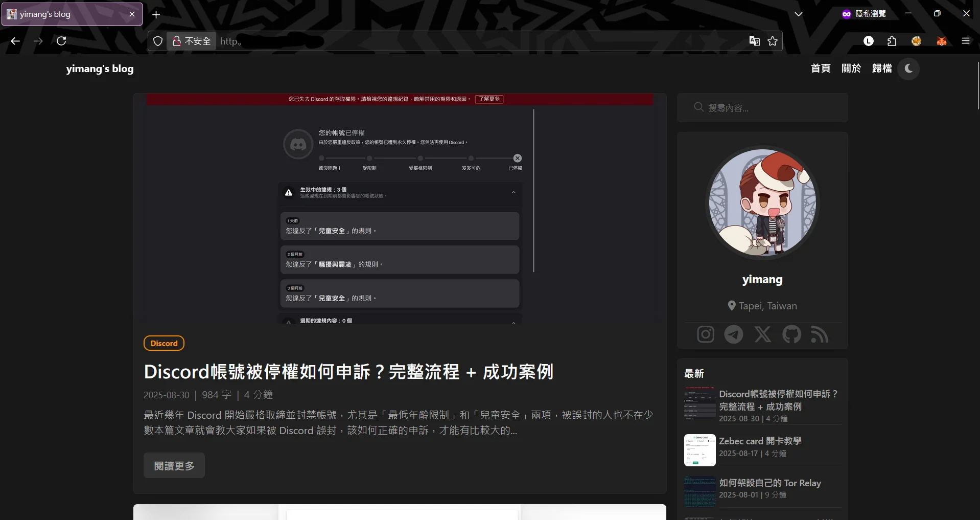Bookmark this page with the star icon

pos(773,41)
